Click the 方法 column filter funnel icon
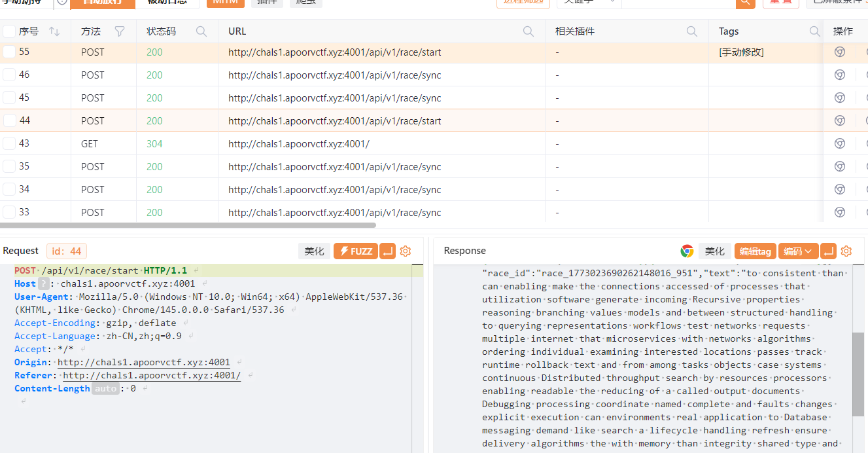Screen dimensions: 868x453 tap(120, 31)
